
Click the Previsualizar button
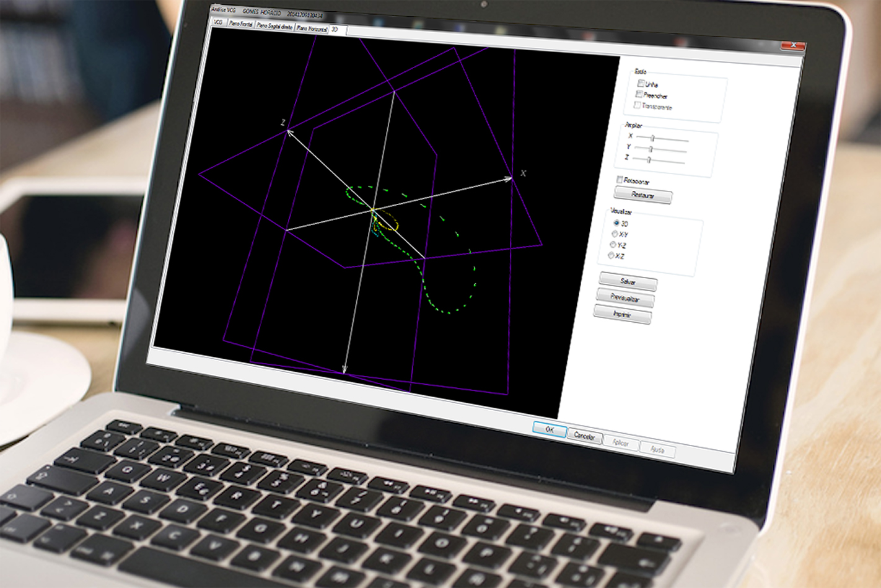pyautogui.click(x=625, y=298)
